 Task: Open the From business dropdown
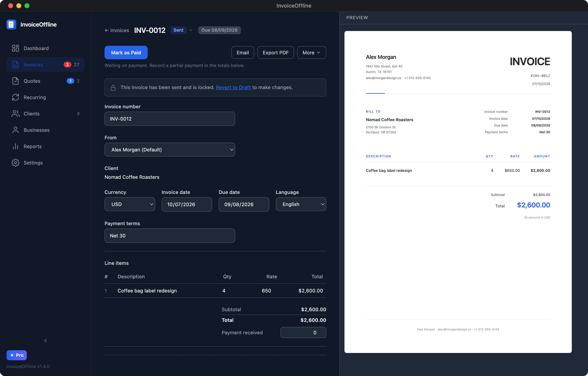[x=170, y=150]
